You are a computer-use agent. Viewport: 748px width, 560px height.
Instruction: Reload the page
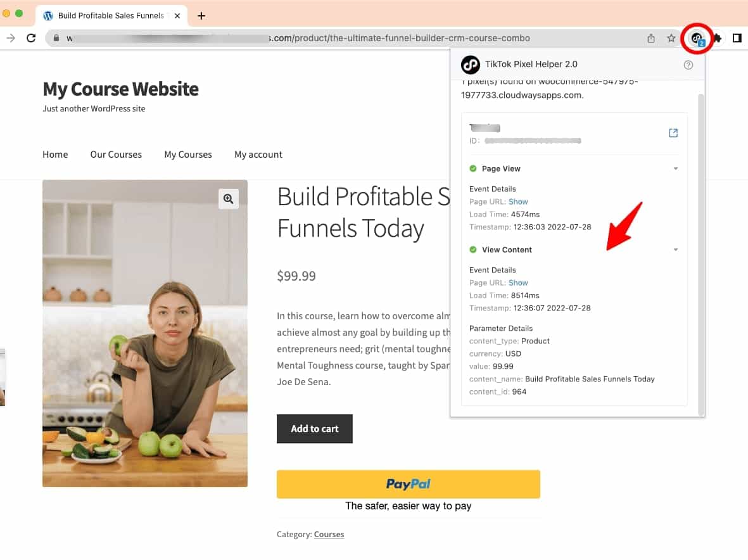click(x=31, y=38)
